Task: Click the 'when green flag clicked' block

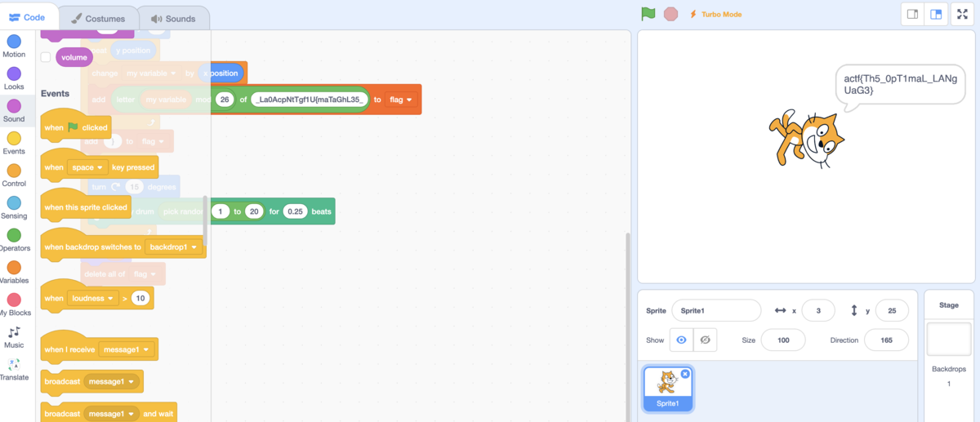Action: click(x=75, y=127)
